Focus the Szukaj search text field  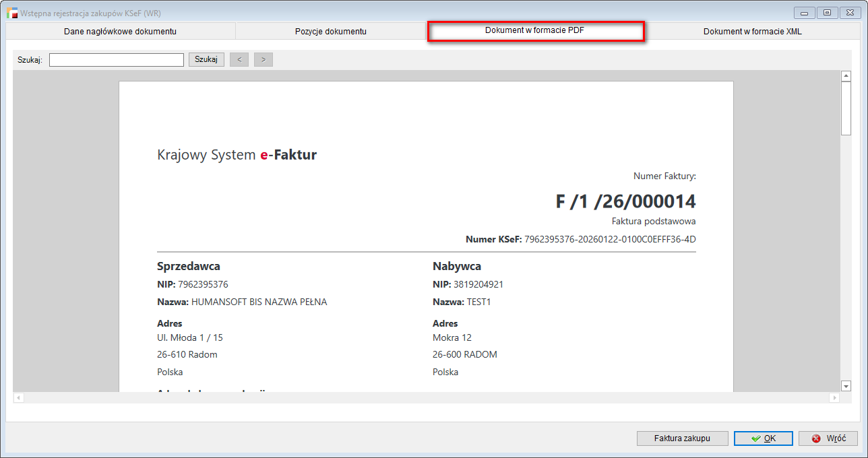pyautogui.click(x=116, y=60)
